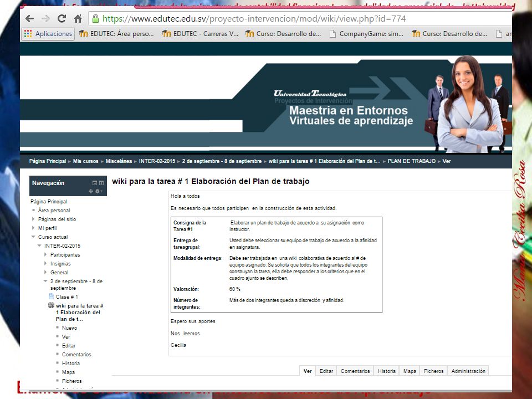The height and width of the screenshot is (399, 532).
Task: Switch to the Ficheros tab
Action: pyautogui.click(x=433, y=371)
